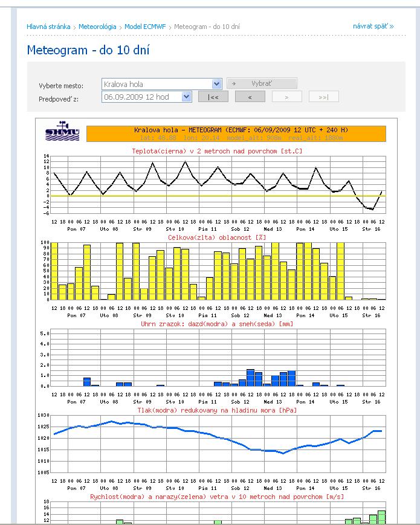
Task: Open the 'Vyberte mesto' city dropdown
Action: [156, 84]
